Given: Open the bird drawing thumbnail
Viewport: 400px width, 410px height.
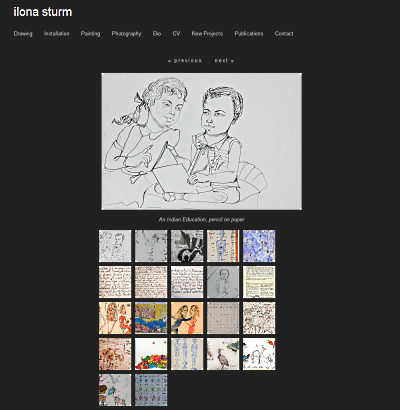Looking at the screenshot, I should click(223, 354).
